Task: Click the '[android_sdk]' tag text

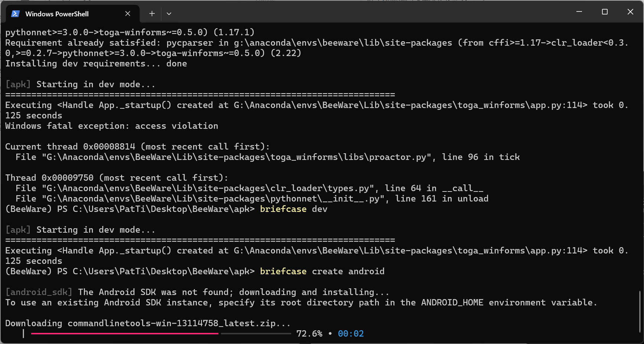Action: tap(39, 292)
